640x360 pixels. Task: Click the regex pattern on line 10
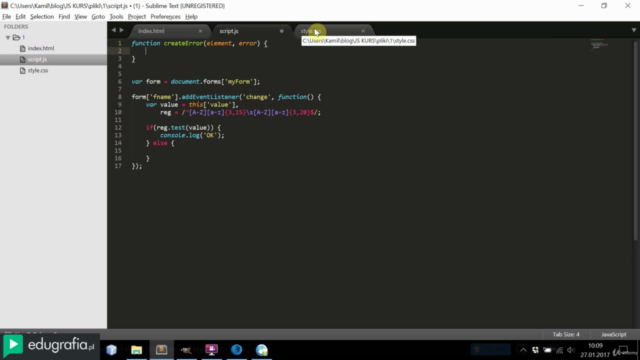pos(249,112)
